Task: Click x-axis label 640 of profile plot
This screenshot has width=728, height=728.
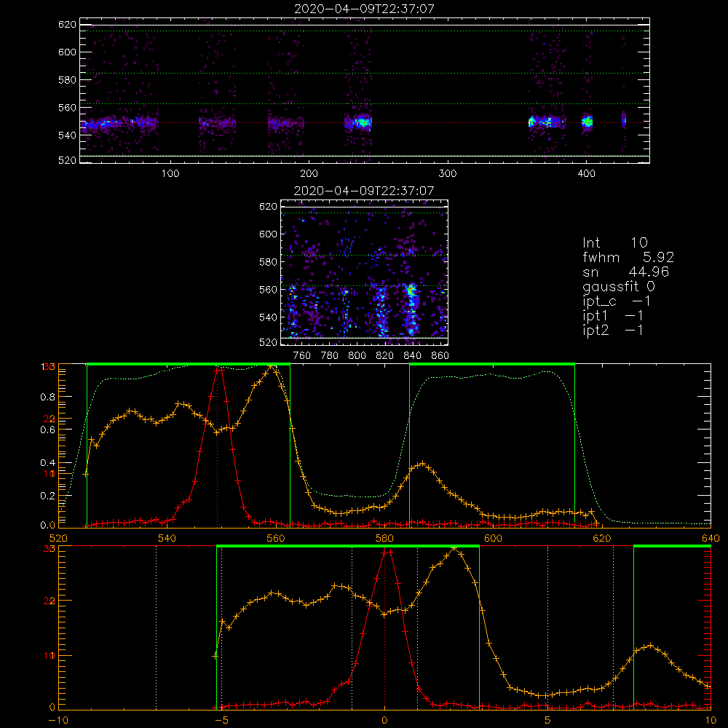Action: tap(711, 539)
